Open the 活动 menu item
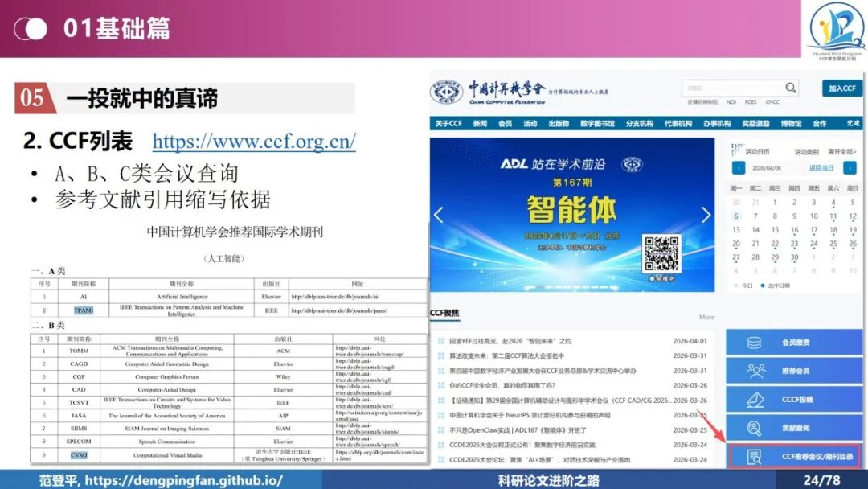Viewport: 868px width, 489px height. click(x=530, y=124)
